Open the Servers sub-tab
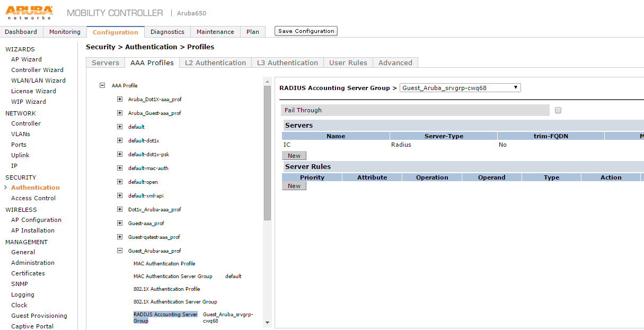The height and width of the screenshot is (330, 644). (x=105, y=63)
